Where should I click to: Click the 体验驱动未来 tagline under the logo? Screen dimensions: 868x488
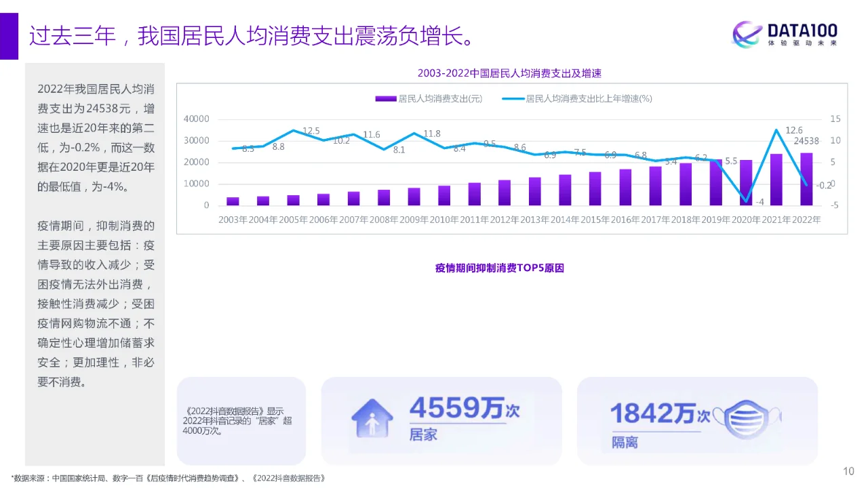[x=803, y=43]
